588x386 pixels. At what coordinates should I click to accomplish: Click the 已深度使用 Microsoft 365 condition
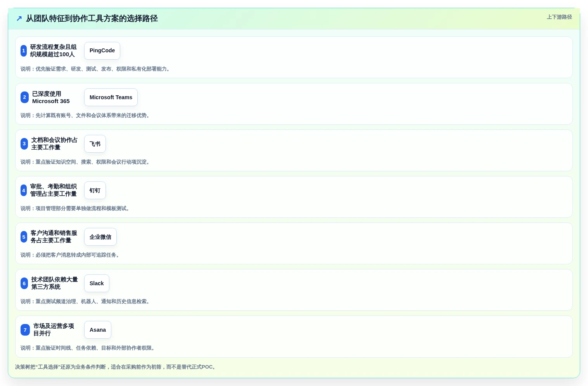[x=51, y=97]
